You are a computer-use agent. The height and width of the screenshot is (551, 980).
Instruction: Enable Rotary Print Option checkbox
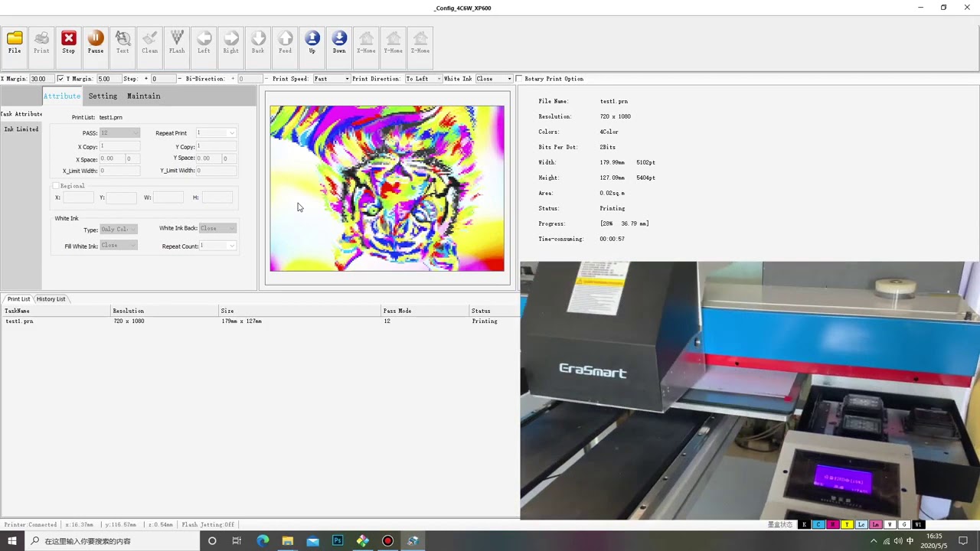pyautogui.click(x=519, y=79)
